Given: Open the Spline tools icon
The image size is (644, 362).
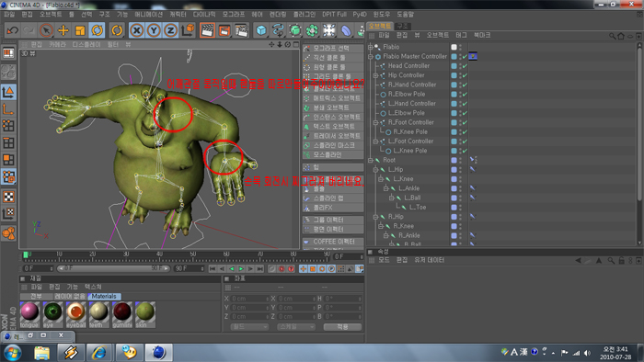Looking at the screenshot, I should pyautogui.click(x=278, y=30).
